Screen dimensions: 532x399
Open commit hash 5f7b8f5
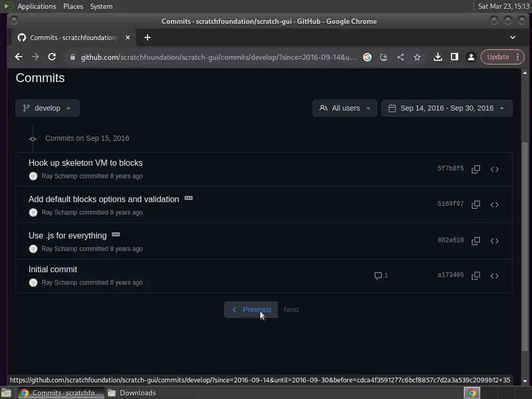point(450,168)
